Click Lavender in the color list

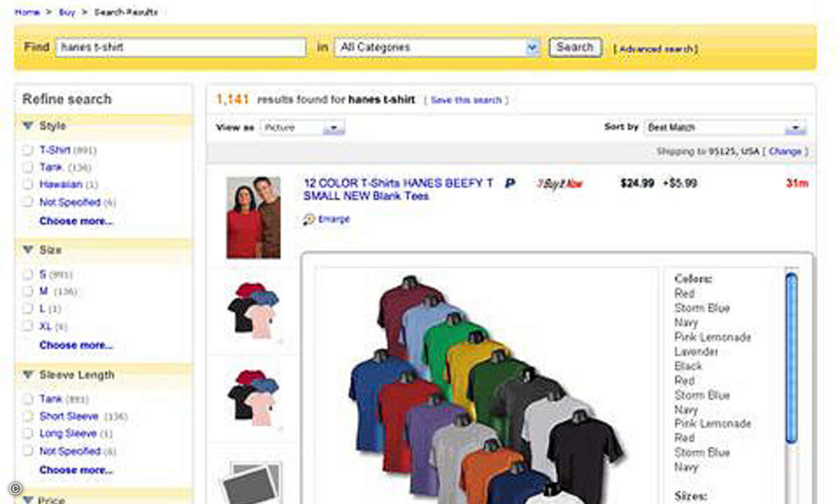(696, 351)
